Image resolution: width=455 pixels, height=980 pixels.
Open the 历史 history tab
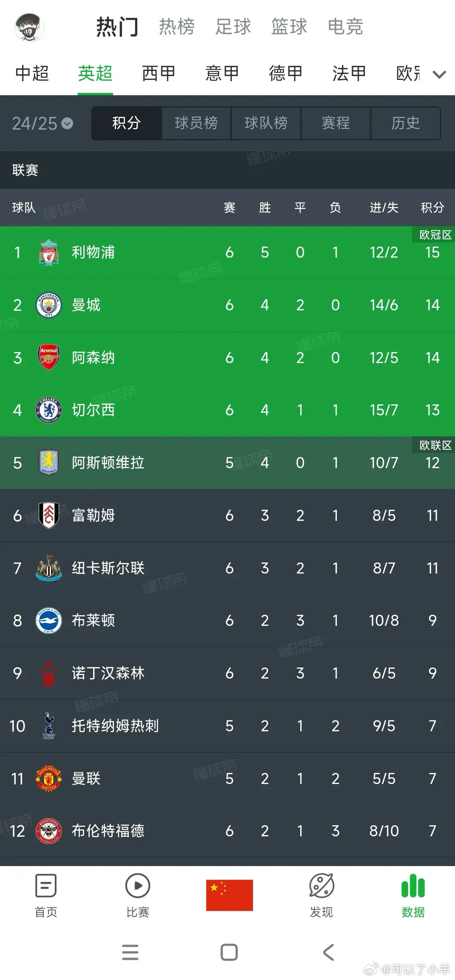406,123
